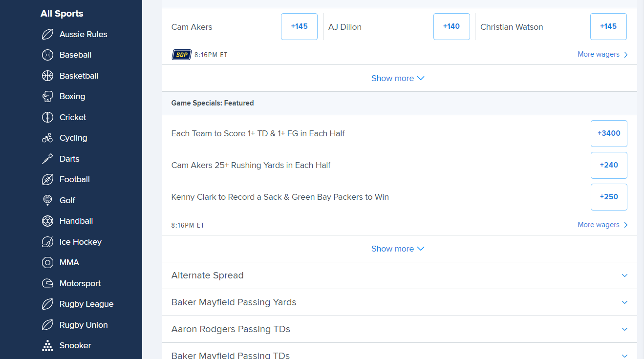The image size is (644, 359).
Task: Click the Cycling bike icon
Action: 47,138
